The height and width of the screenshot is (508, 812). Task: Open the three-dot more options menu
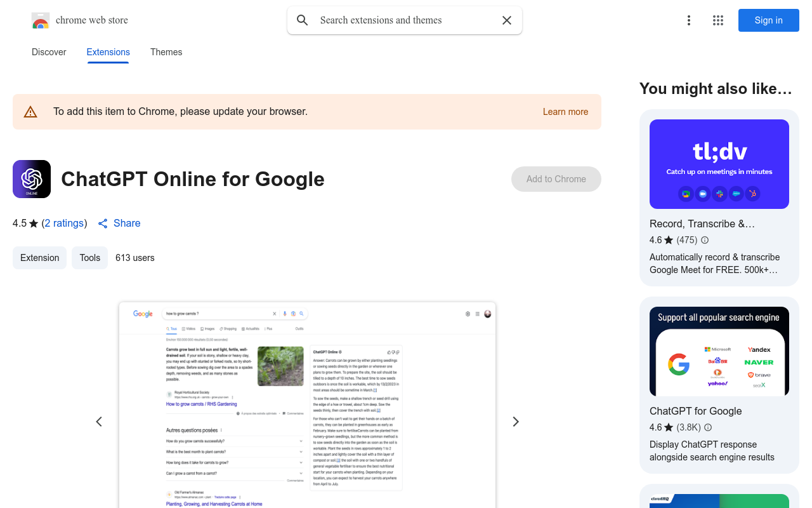click(689, 20)
